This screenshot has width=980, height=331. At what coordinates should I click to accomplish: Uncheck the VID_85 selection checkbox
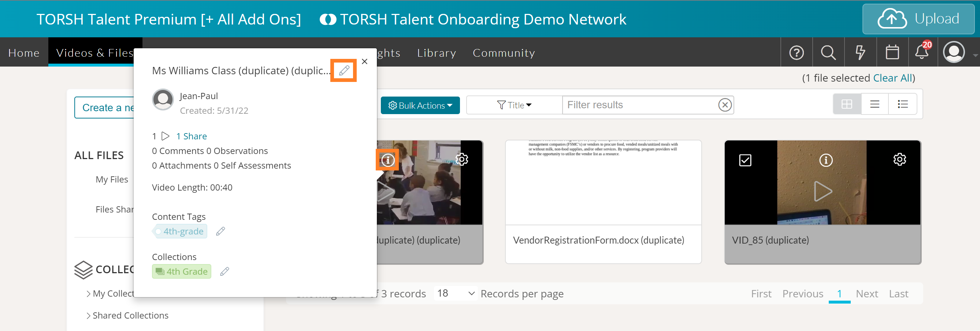745,160
